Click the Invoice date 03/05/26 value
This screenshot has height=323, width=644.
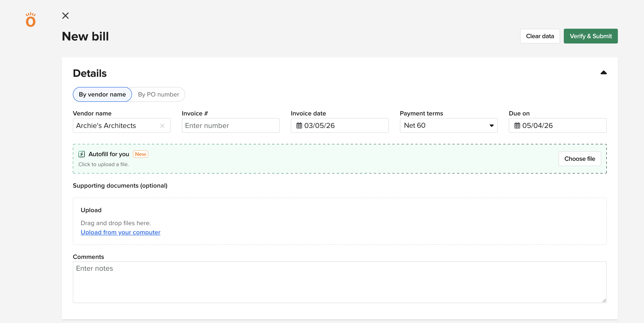[x=319, y=126]
